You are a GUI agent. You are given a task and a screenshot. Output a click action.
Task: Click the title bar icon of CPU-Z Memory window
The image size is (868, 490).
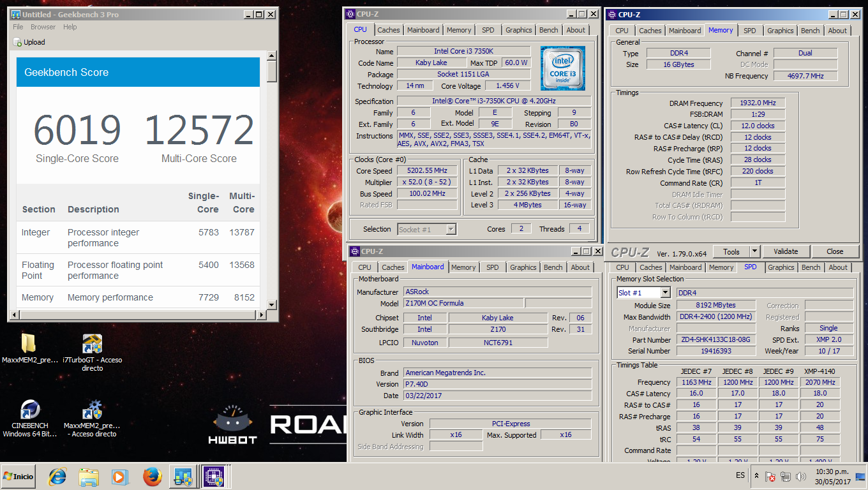pyautogui.click(x=611, y=14)
